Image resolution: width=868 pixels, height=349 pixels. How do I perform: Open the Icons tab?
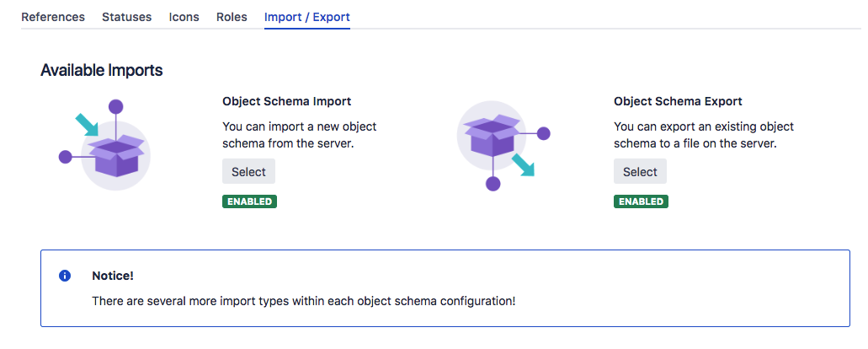(184, 17)
